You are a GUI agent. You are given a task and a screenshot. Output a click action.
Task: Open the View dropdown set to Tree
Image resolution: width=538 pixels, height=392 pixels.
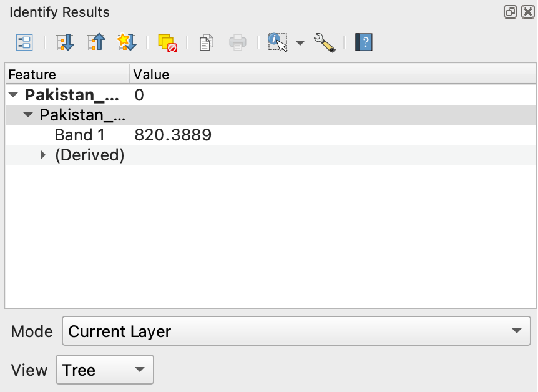(104, 370)
